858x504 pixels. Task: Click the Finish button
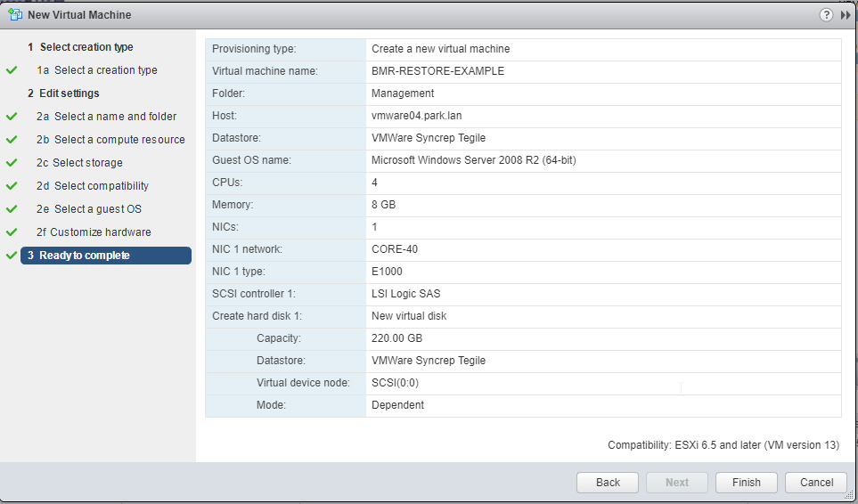tap(747, 482)
